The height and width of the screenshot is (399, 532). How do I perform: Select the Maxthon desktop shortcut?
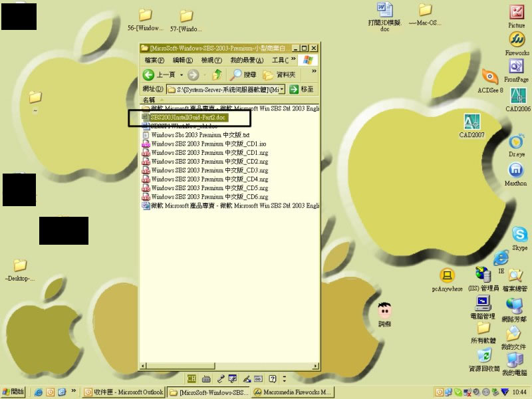516,174
